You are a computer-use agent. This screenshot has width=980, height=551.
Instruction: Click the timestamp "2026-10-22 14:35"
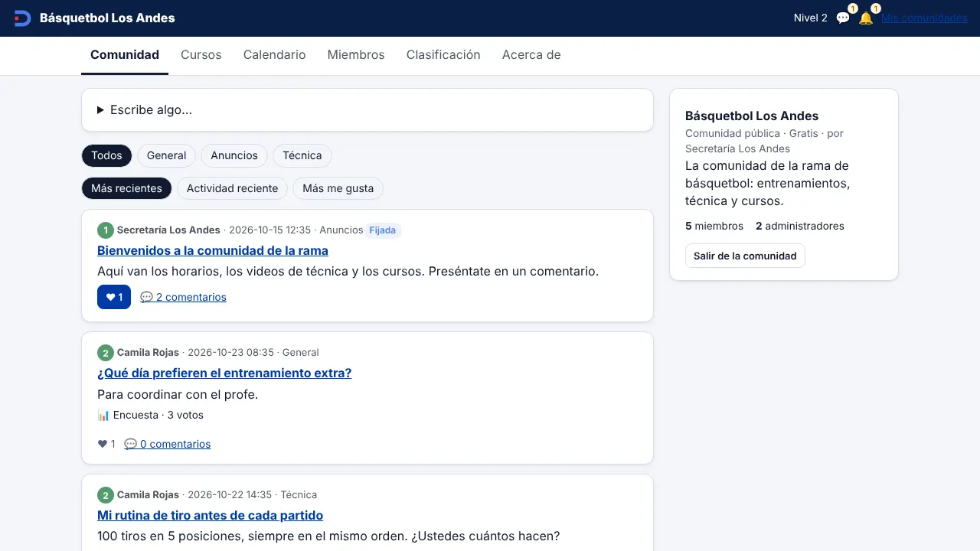[230, 495]
